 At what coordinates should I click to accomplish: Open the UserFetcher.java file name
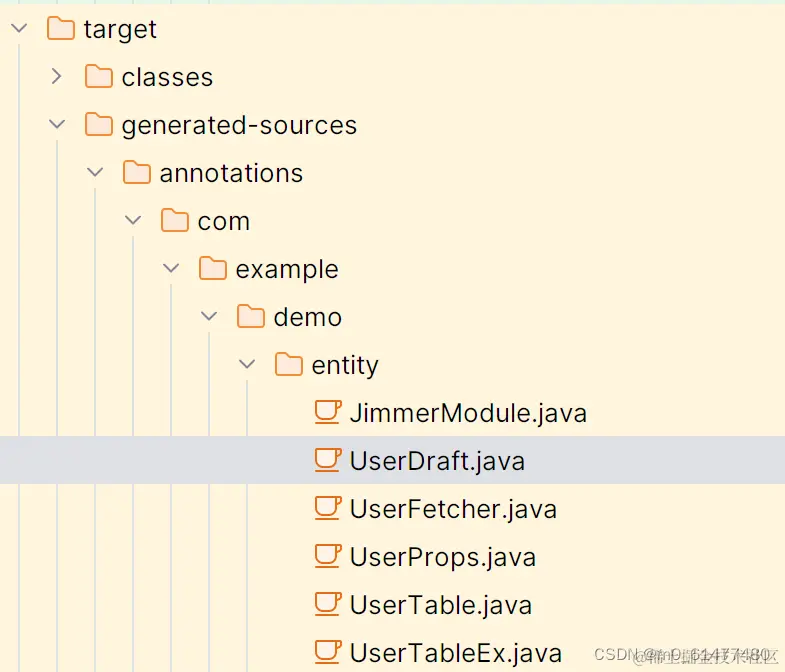(x=453, y=509)
